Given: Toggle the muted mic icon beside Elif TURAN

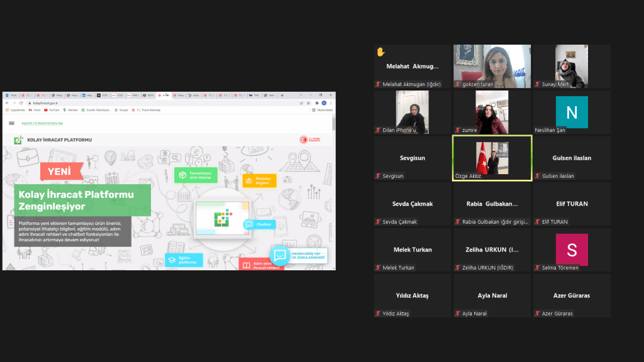Looking at the screenshot, I should (x=538, y=222).
